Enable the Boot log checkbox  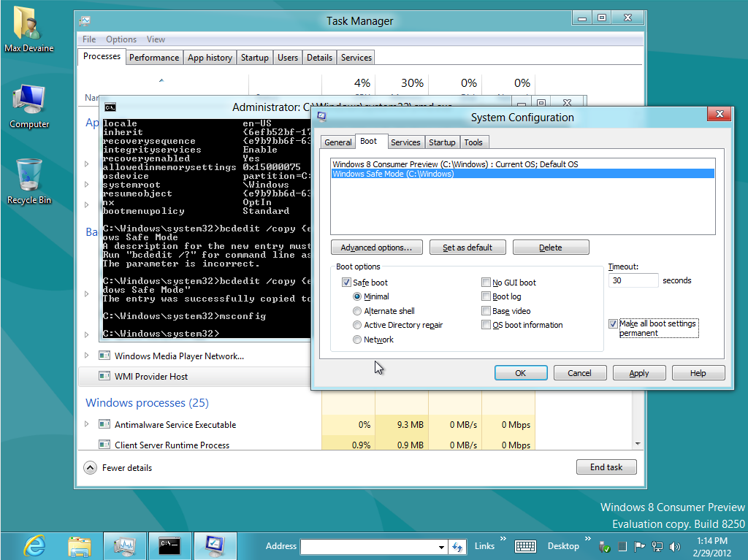(486, 296)
